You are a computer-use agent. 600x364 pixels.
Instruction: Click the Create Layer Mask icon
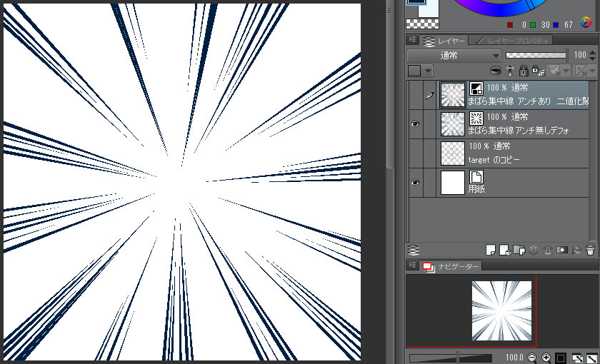coord(561,250)
